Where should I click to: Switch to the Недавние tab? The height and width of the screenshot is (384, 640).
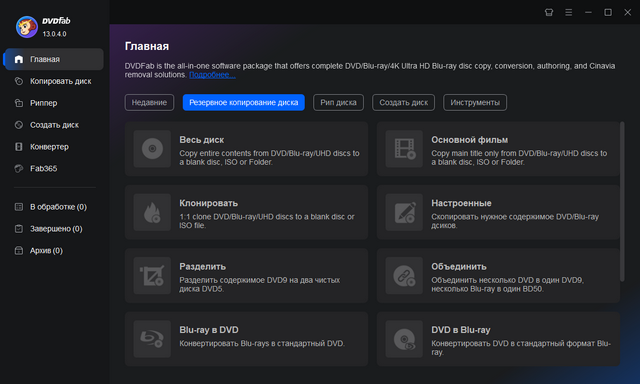149,102
